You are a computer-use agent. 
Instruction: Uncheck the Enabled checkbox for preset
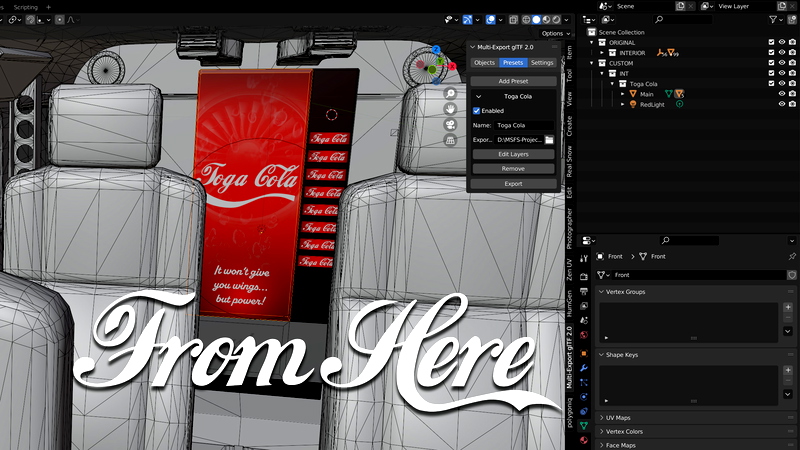coord(477,110)
